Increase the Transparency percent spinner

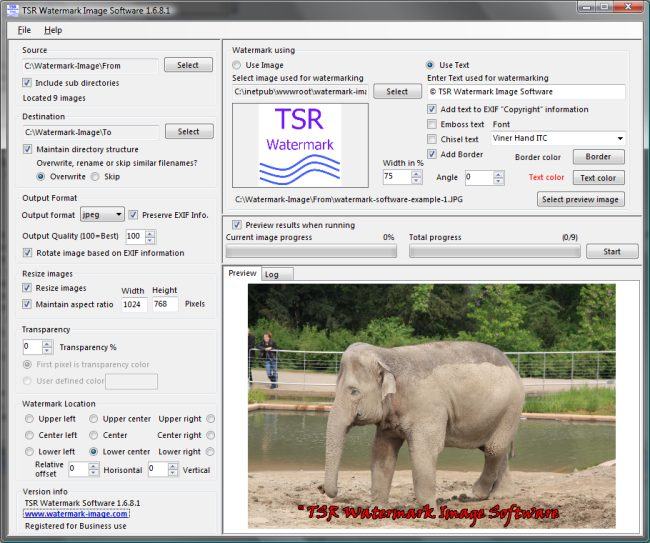coord(47,343)
